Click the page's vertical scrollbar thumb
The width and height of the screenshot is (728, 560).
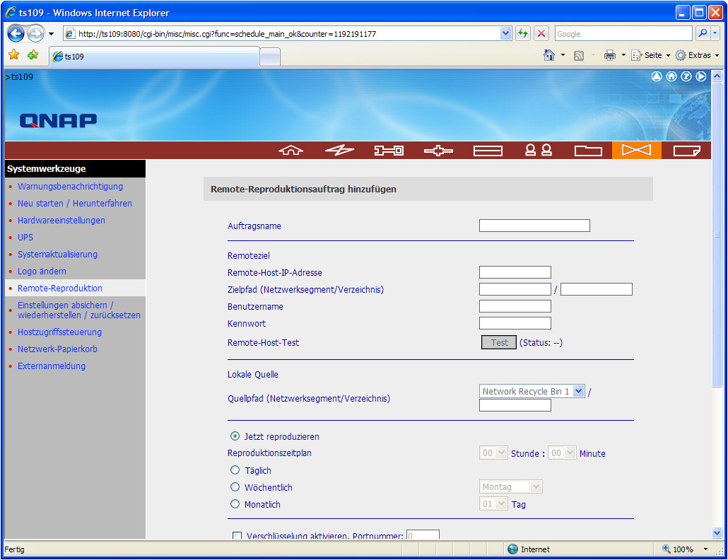pos(717,235)
